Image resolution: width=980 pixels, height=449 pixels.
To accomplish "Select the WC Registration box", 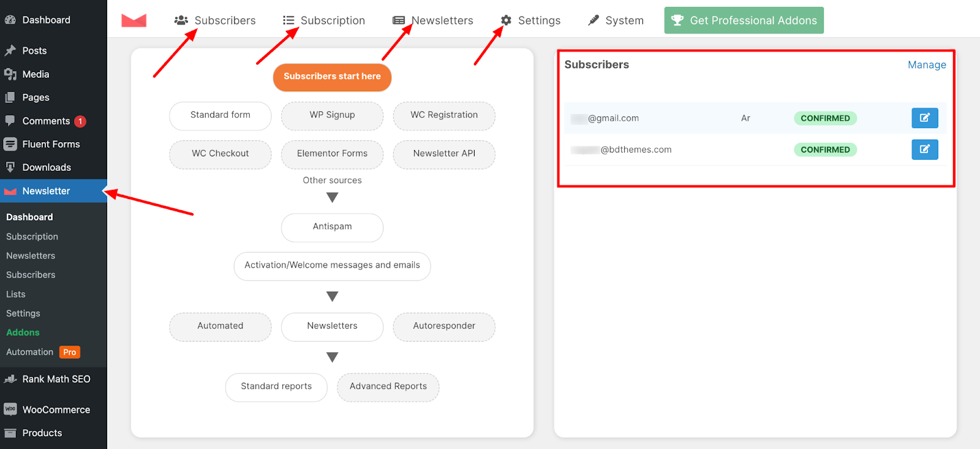I will 444,115.
